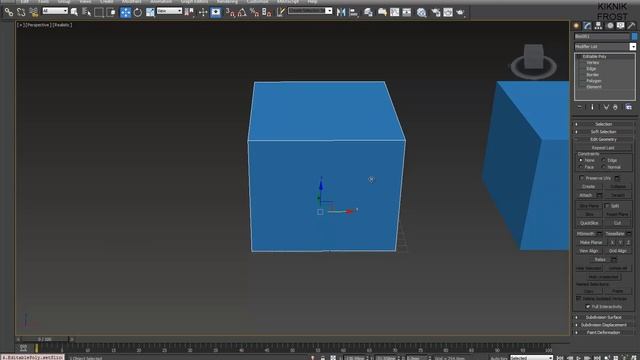The width and height of the screenshot is (640, 360).
Task: Toggle Percent Snap
Action: 254,12
